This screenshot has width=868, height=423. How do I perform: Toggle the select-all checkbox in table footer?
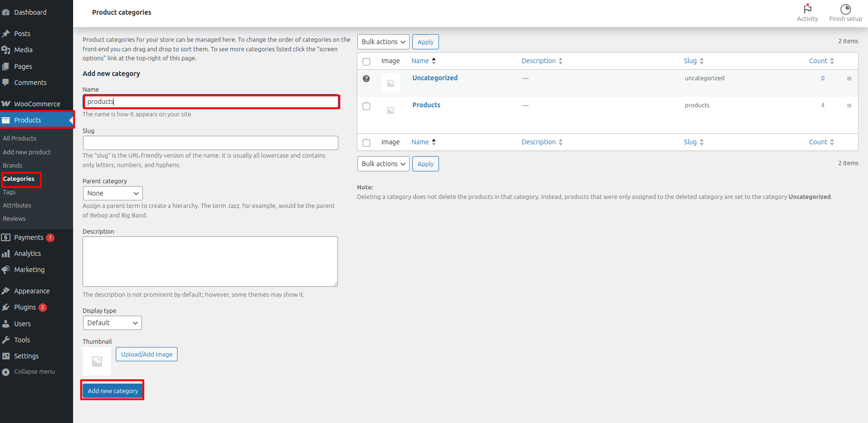366,143
